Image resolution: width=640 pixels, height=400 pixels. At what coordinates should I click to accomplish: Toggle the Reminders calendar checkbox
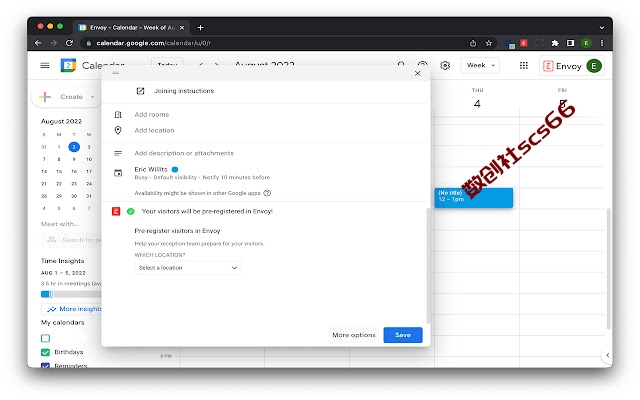click(x=45, y=365)
